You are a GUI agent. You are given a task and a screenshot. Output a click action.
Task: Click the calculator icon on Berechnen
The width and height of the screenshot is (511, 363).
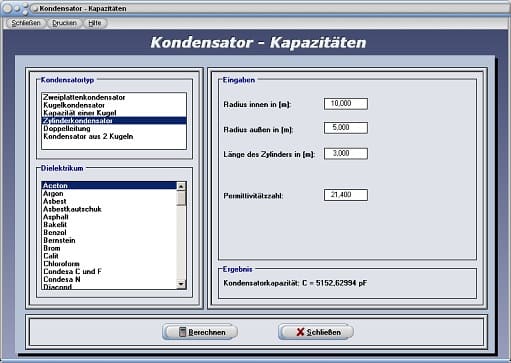point(182,332)
